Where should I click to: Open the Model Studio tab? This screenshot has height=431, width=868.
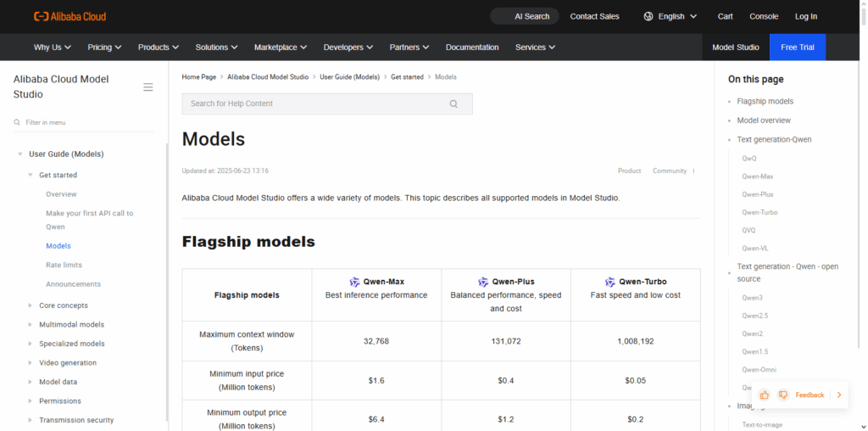coord(736,48)
